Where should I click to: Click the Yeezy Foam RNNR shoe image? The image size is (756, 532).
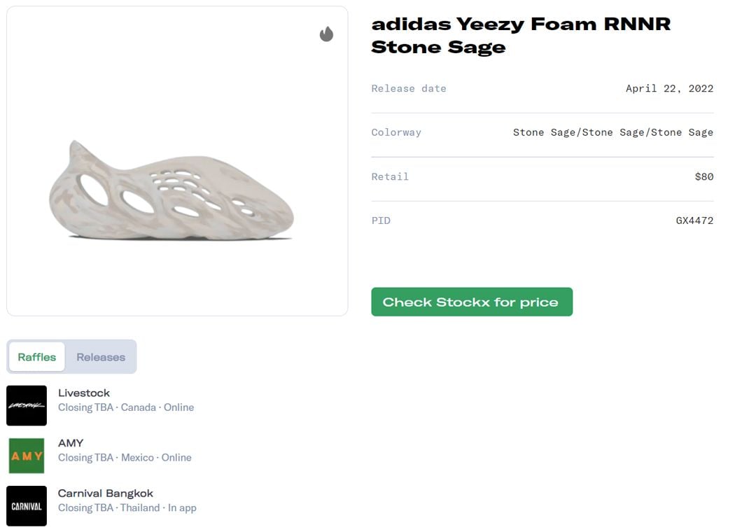(171, 191)
